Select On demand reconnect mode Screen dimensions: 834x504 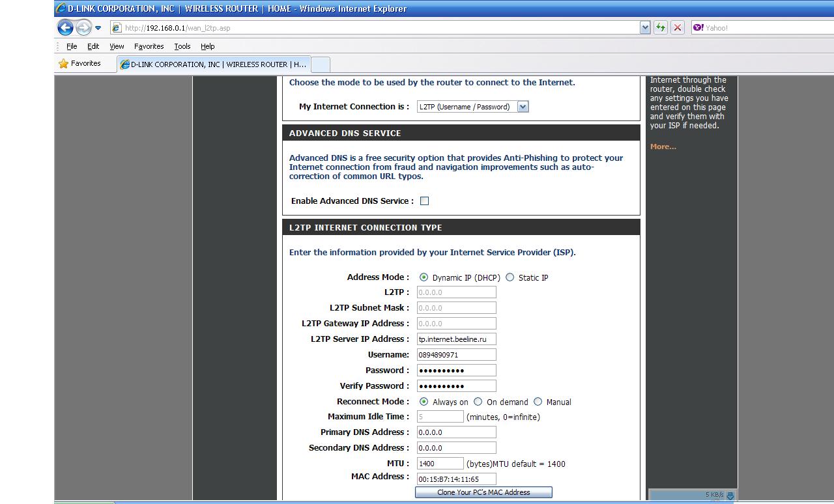coord(478,402)
